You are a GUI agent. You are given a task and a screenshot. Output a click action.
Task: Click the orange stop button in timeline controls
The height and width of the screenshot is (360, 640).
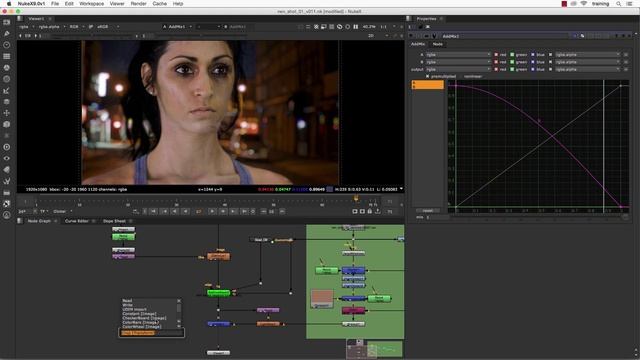[198, 211]
